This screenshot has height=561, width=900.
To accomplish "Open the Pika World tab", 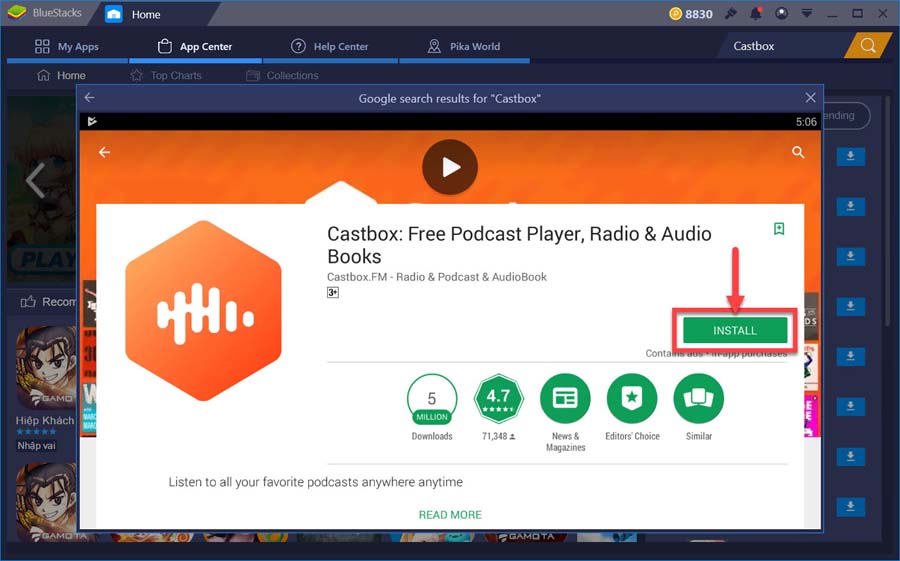I will tap(464, 47).
